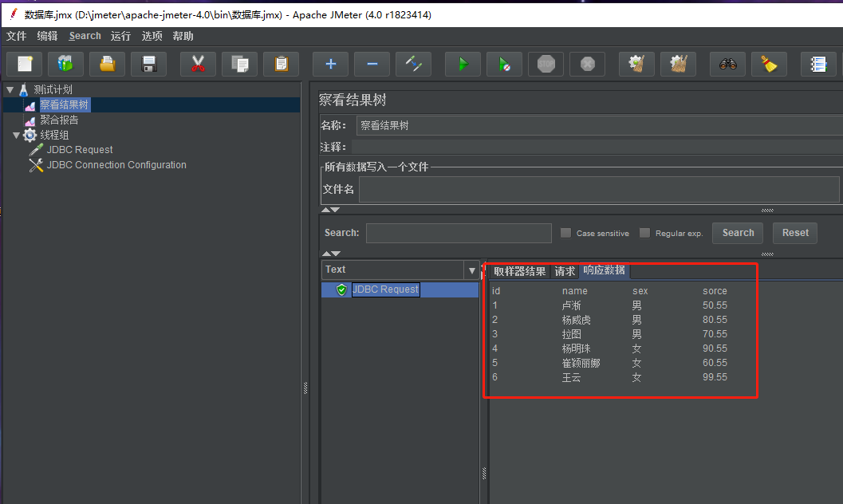Image resolution: width=843 pixels, height=504 pixels.
Task: Click the name 杨威虎 in response data
Action: 577,320
